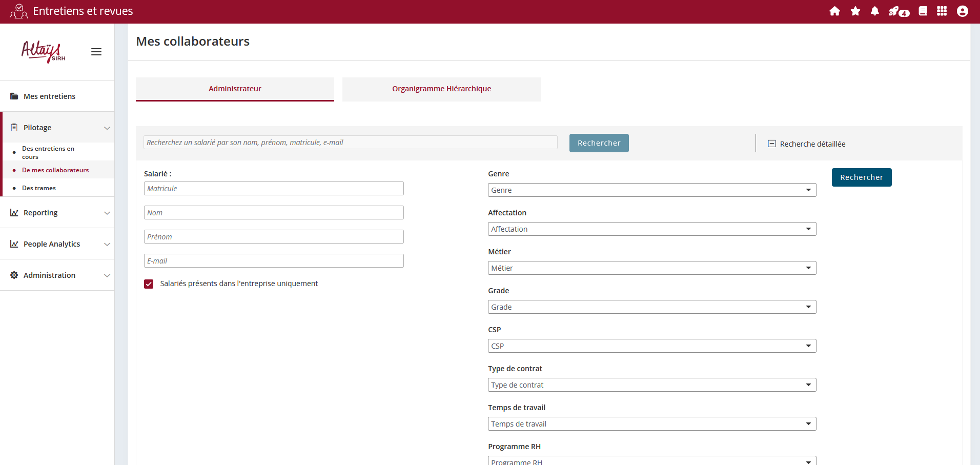Open the Affectation dropdown

click(x=651, y=229)
